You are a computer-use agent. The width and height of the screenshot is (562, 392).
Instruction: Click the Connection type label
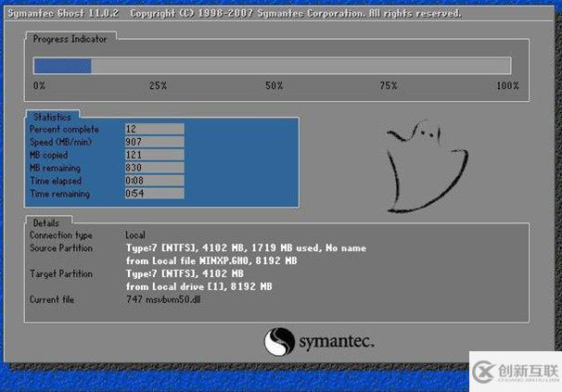(x=61, y=235)
